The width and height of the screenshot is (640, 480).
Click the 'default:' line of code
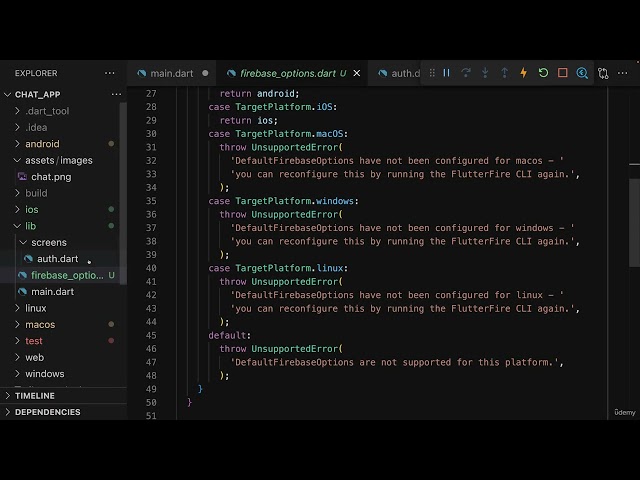229,335
